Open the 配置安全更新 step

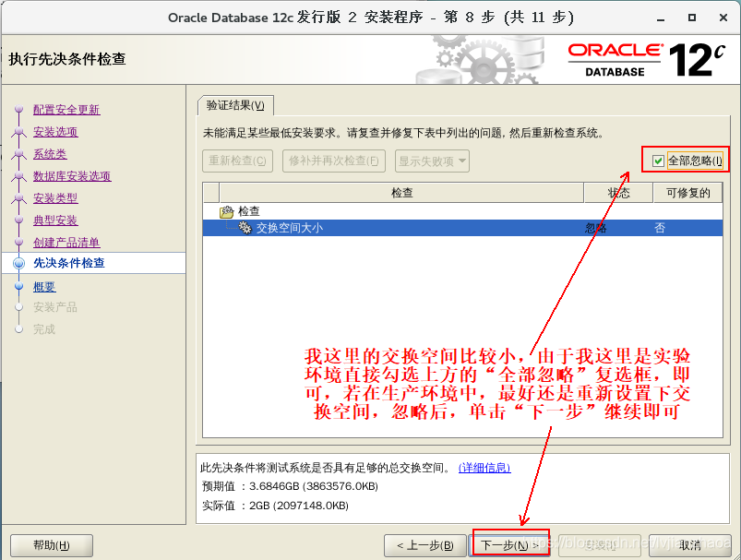66,110
